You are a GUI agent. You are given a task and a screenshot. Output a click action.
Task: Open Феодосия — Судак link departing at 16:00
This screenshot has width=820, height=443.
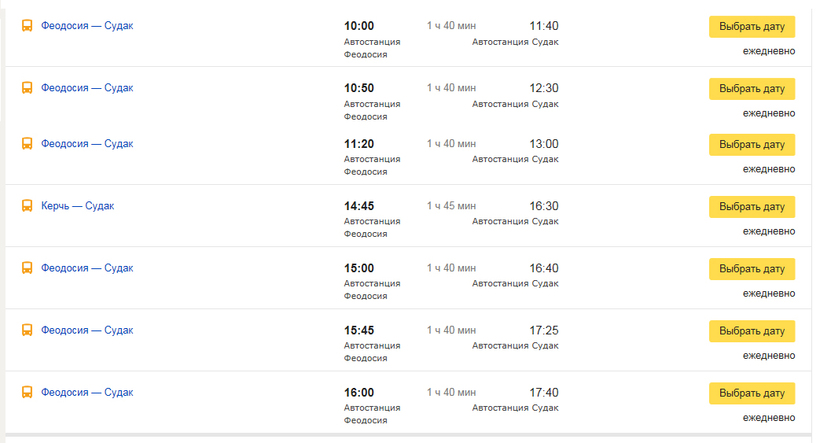coord(87,392)
